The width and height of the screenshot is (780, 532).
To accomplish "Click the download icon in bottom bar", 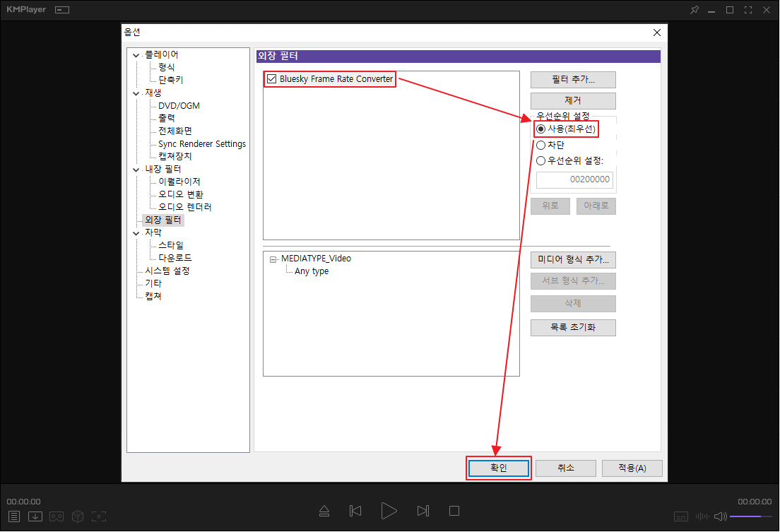I will tap(35, 516).
